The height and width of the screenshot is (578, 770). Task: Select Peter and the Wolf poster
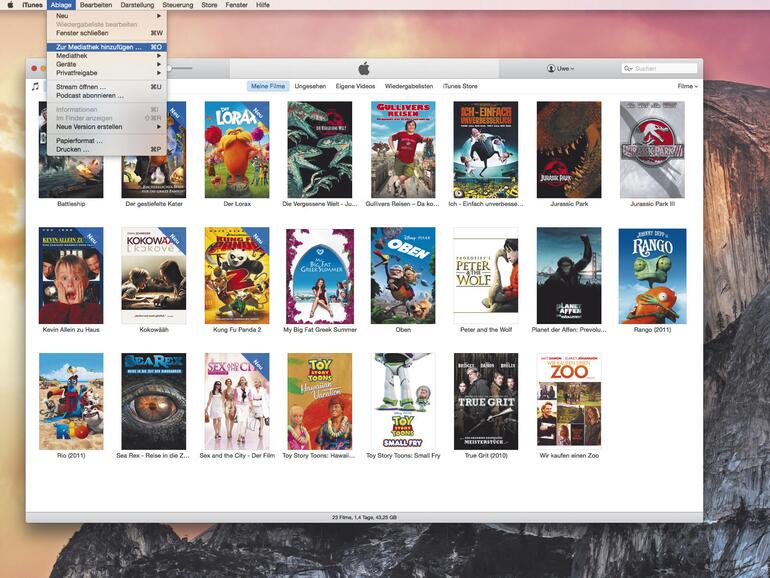(486, 275)
